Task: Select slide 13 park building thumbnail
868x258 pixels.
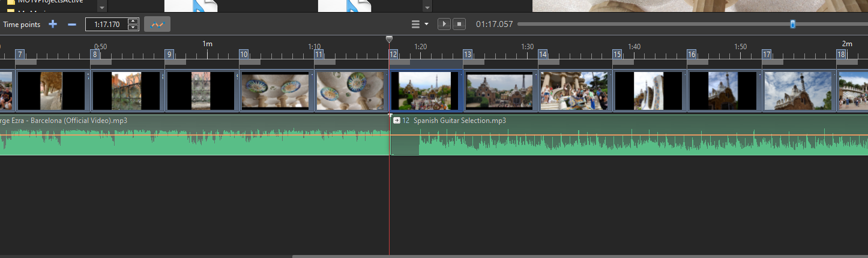Action: click(499, 91)
